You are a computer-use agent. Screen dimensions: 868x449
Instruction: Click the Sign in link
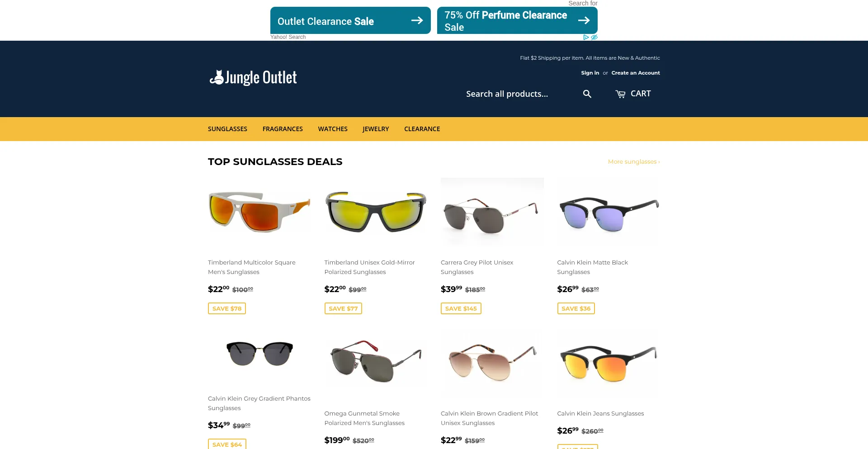tap(590, 73)
